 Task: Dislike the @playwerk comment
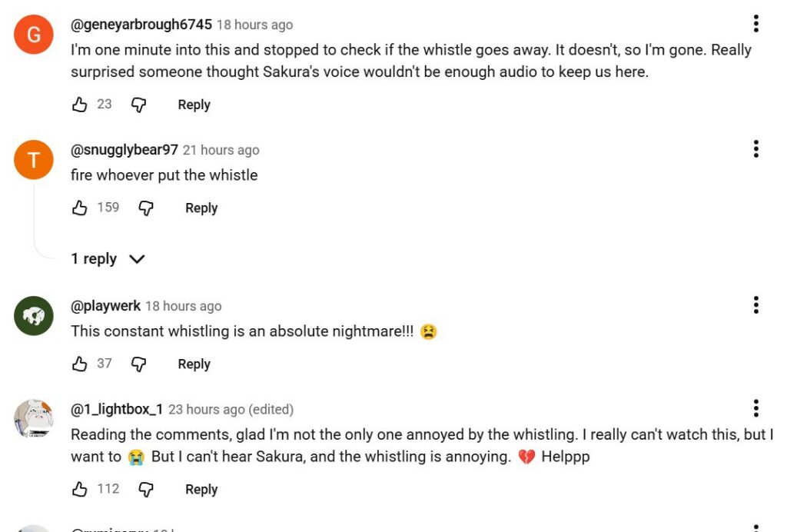tap(138, 364)
